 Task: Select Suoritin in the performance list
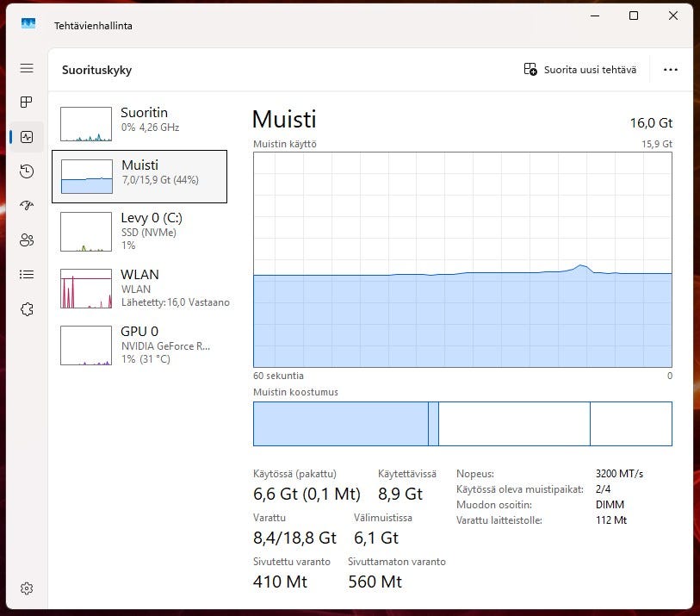pos(139,124)
